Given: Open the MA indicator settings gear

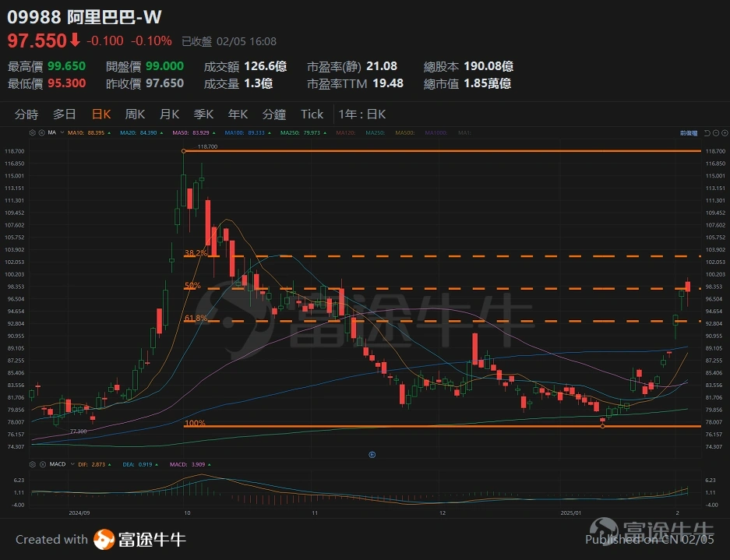Looking at the screenshot, I should tap(32, 132).
